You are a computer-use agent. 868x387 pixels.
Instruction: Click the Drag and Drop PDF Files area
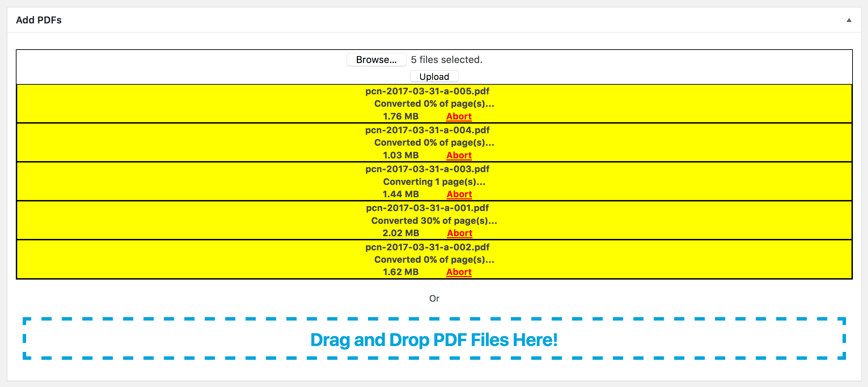[x=434, y=339]
